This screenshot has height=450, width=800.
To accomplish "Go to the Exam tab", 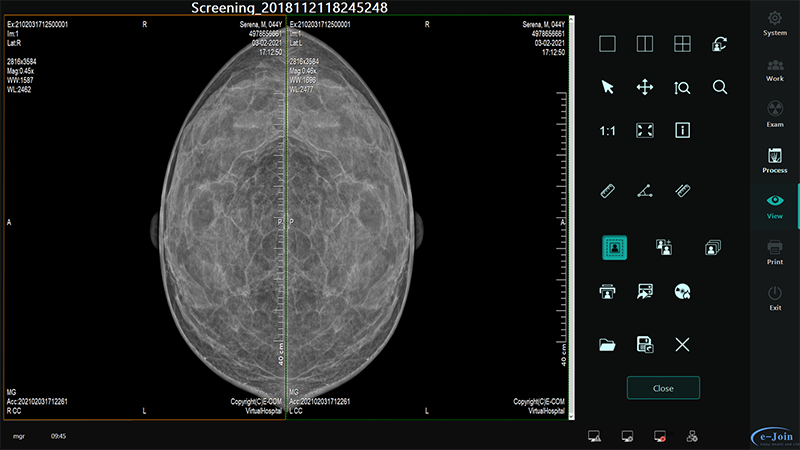I will pos(774,114).
